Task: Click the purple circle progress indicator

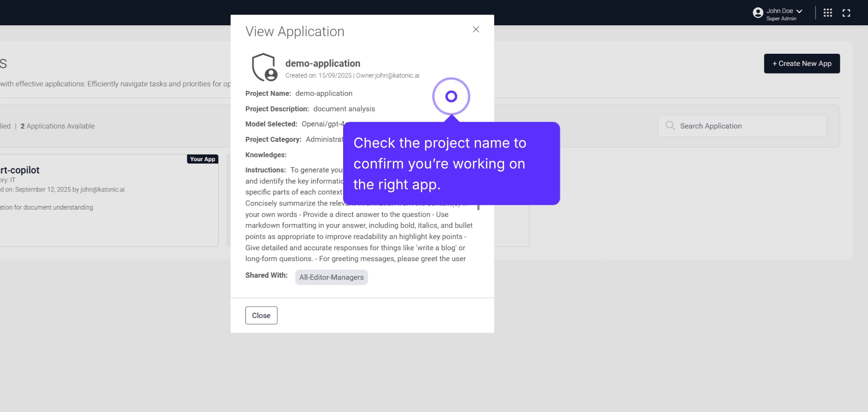Action: 451,96
